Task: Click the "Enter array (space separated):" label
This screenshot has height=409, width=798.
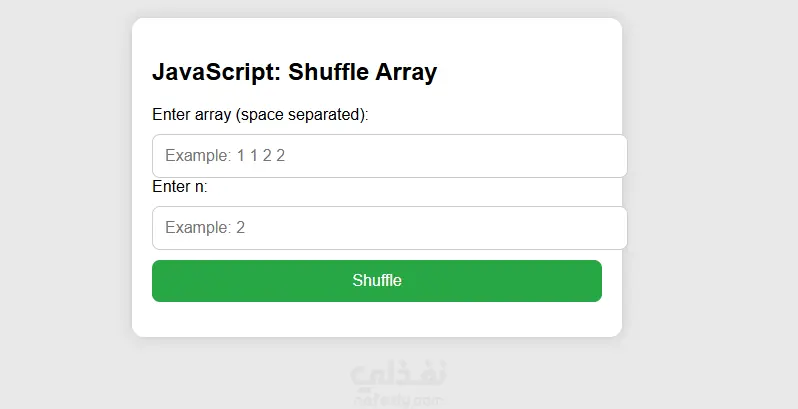Action: (x=260, y=114)
